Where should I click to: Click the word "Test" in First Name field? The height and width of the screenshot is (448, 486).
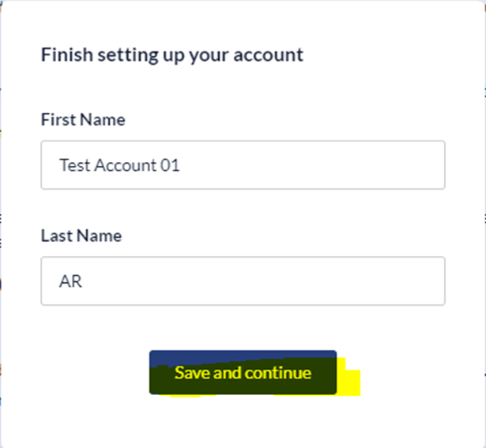(74, 166)
